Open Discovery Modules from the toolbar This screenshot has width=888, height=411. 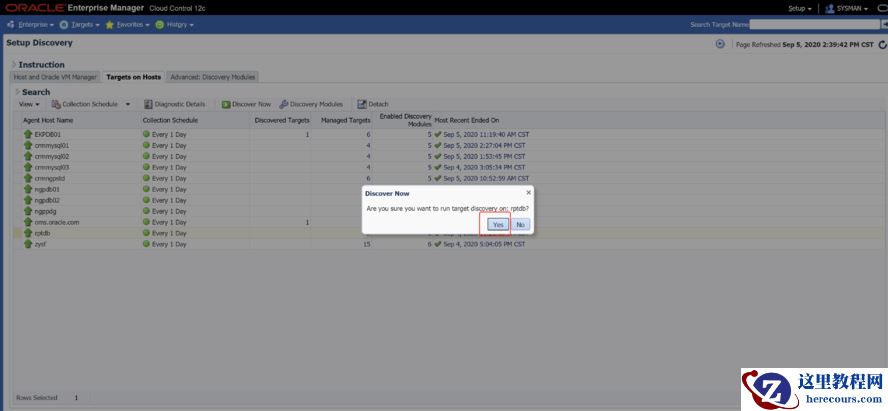(311, 104)
